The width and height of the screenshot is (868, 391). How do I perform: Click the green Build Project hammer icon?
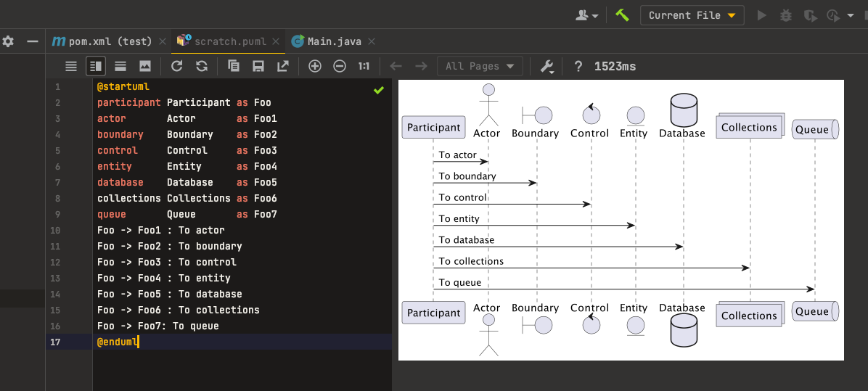(x=622, y=15)
